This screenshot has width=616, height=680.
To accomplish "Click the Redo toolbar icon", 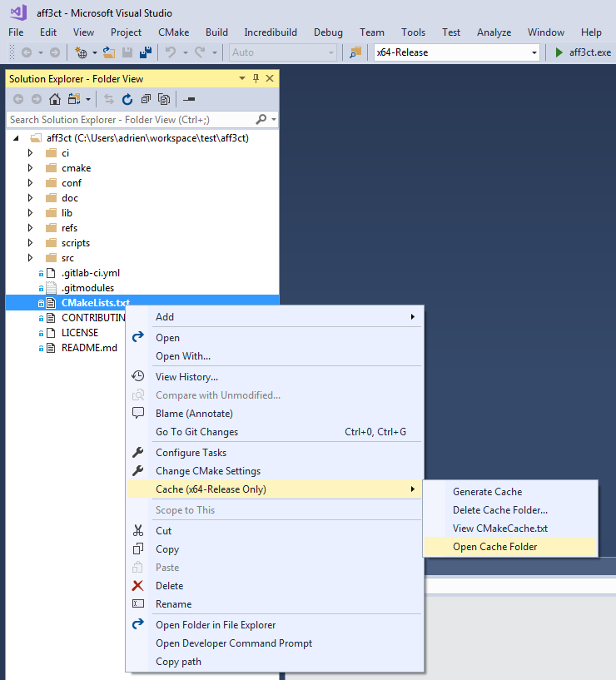I will (200, 52).
